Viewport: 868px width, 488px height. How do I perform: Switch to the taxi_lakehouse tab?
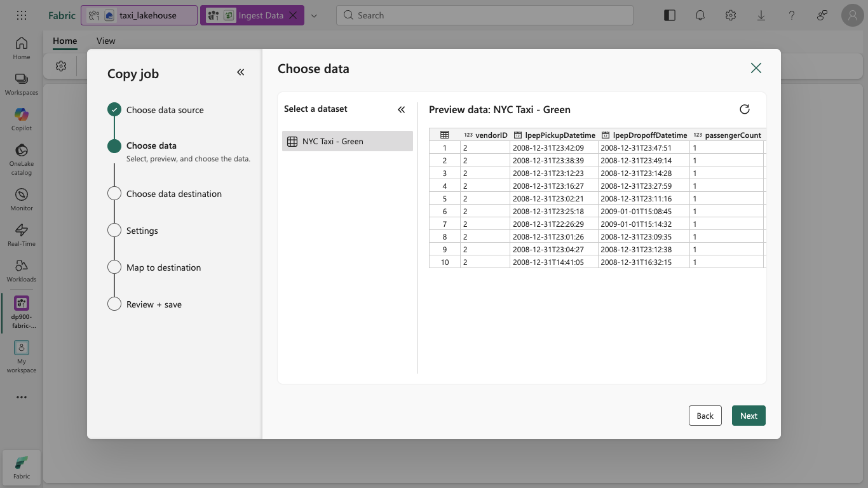pyautogui.click(x=139, y=15)
